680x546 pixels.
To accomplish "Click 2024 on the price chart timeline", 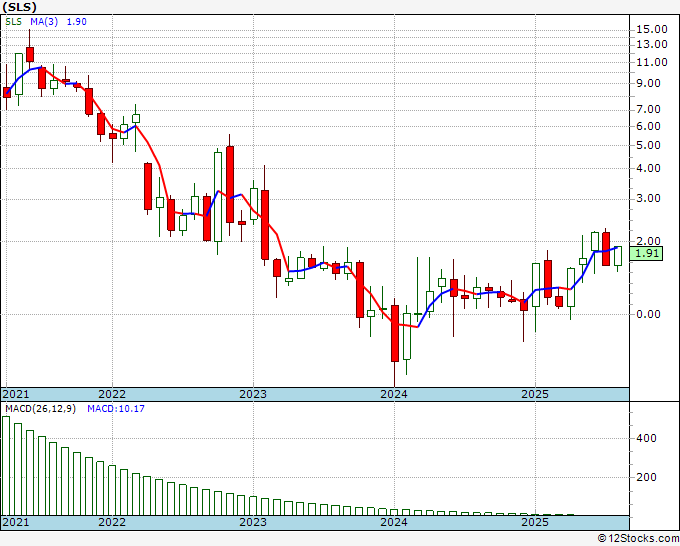I will click(394, 394).
